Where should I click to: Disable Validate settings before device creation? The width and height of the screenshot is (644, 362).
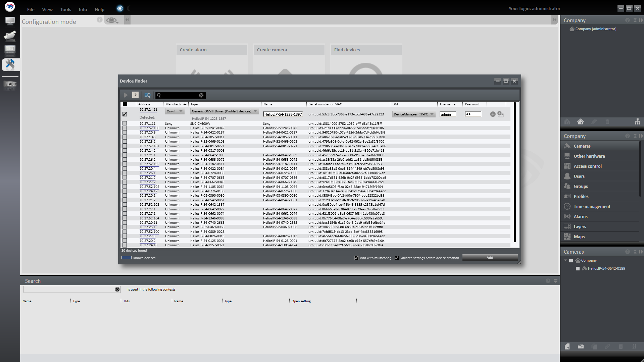[397, 258]
